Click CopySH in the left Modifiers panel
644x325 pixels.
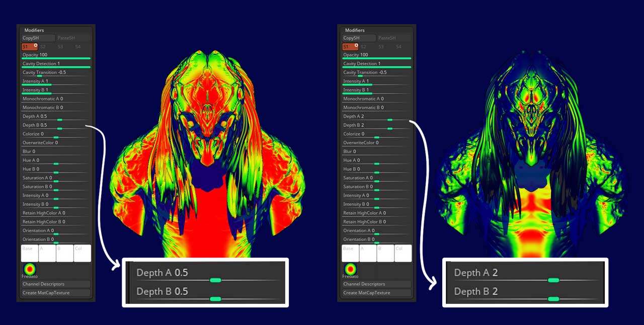pos(38,38)
